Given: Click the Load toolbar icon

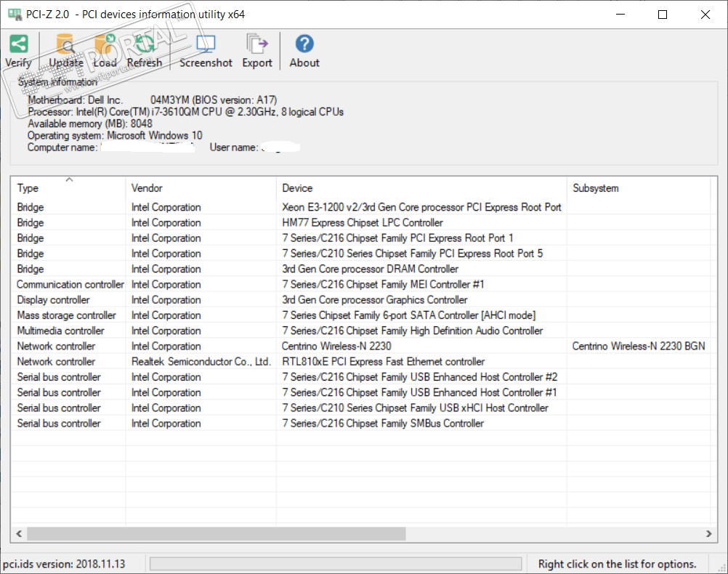Looking at the screenshot, I should coord(105,44).
